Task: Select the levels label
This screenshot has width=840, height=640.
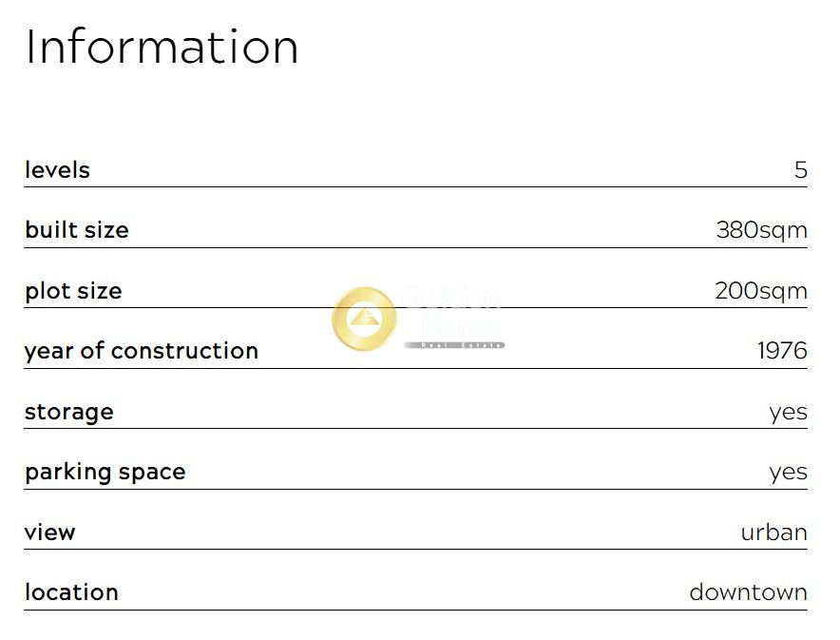Action: [x=57, y=170]
